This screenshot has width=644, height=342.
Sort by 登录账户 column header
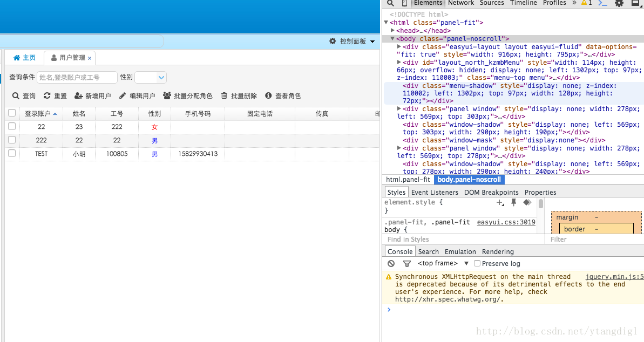click(x=41, y=114)
